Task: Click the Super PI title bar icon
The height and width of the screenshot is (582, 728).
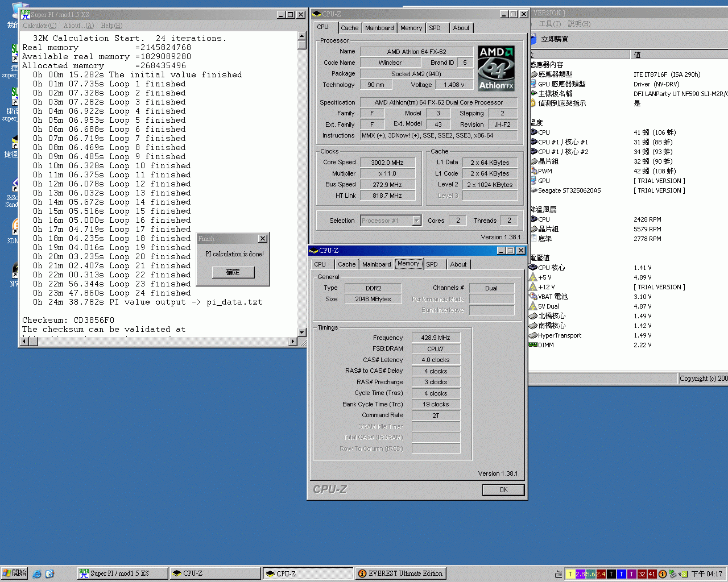Action: point(26,14)
